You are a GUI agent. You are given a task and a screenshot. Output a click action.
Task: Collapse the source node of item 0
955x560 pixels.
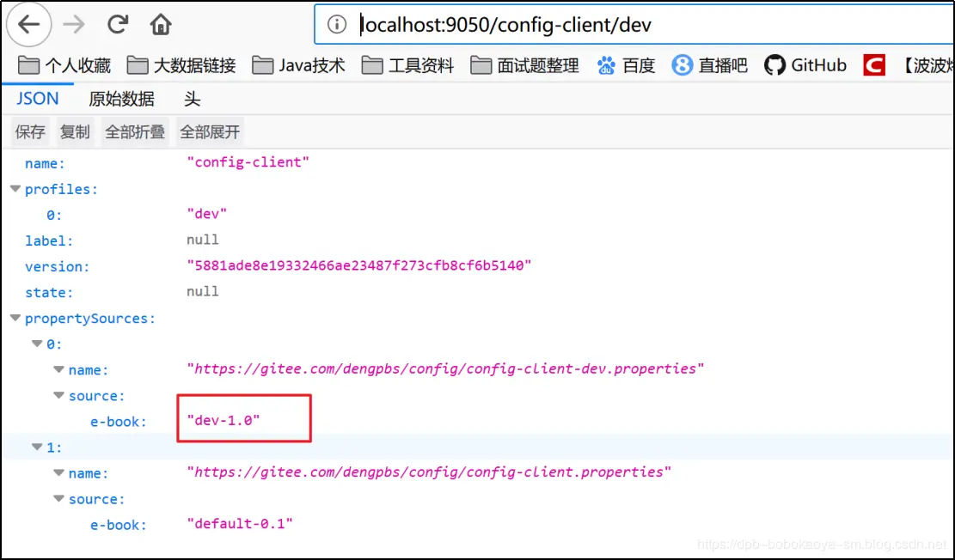[59, 396]
